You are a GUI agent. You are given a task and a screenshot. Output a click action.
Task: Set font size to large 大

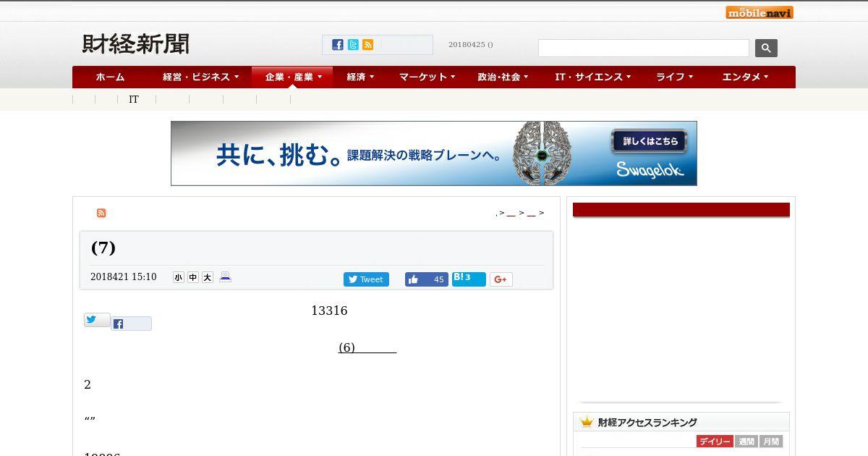[208, 277]
